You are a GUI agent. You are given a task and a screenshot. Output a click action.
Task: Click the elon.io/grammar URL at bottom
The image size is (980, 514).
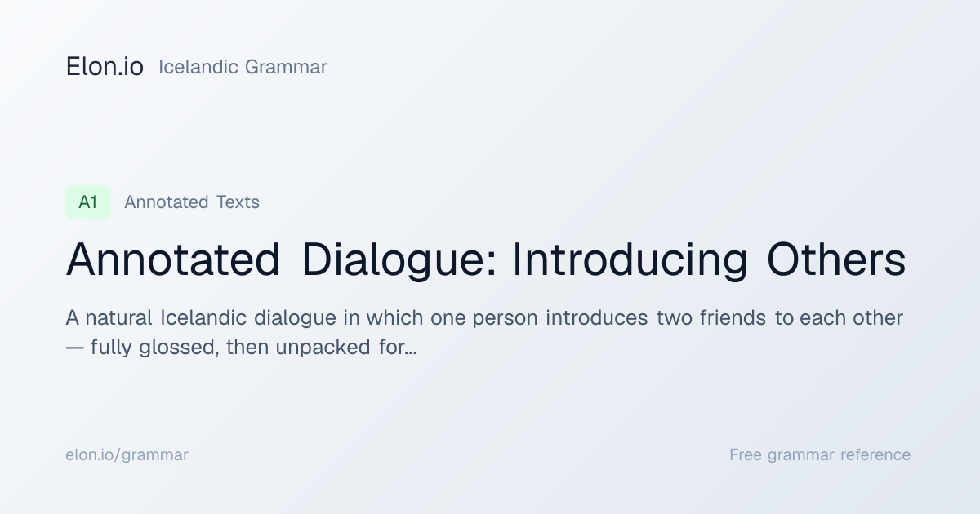click(127, 454)
